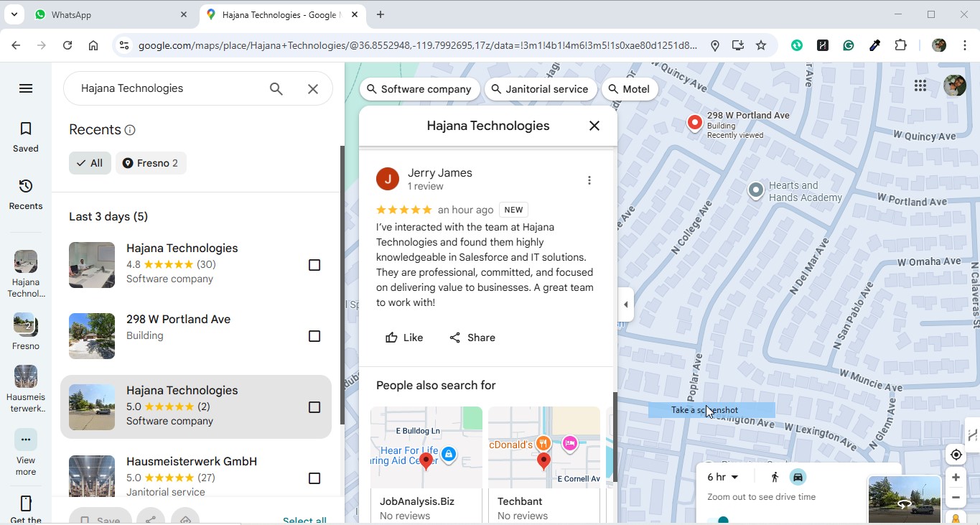Image resolution: width=980 pixels, height=525 pixels.
Task: Select the Fresno 2 filter chip
Action: (151, 163)
